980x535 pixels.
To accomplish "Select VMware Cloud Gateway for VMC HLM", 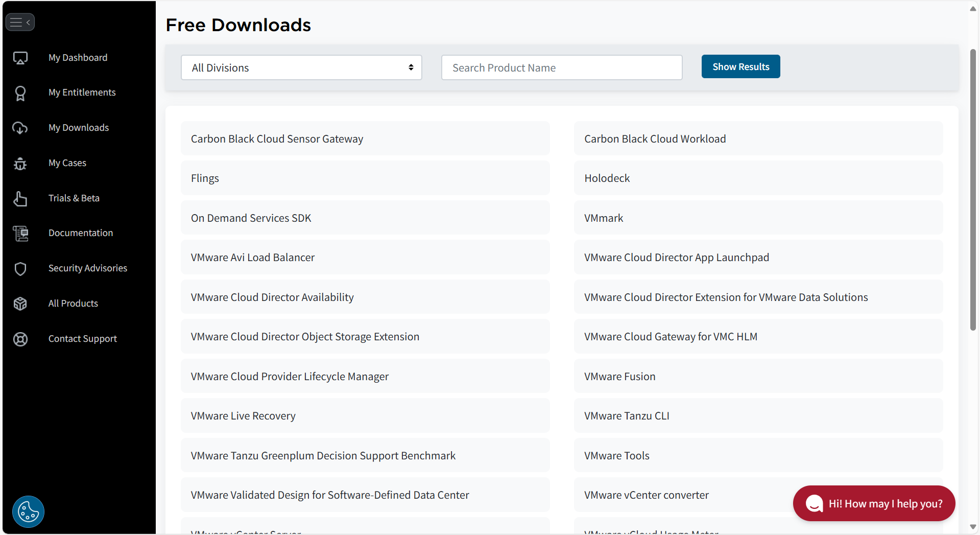I will click(x=758, y=336).
